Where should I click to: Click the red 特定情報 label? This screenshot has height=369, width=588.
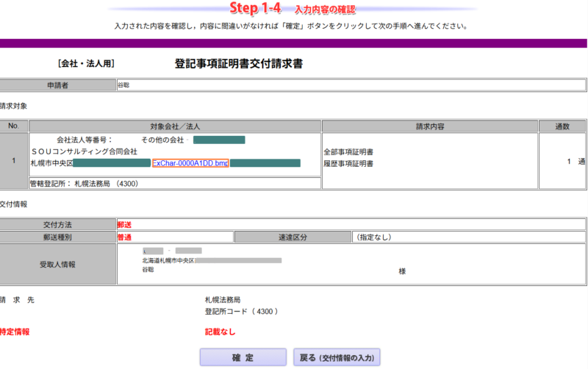[15, 332]
